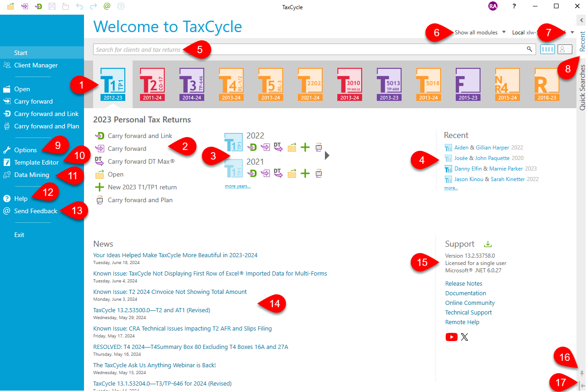The height and width of the screenshot is (392, 587).
Task: Open the T5018 module tile
Action: pyautogui.click(x=428, y=84)
